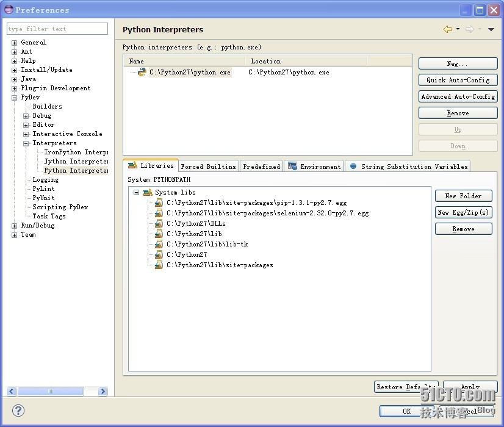Image resolution: width=504 pixels, height=427 pixels.
Task: Click Remove button beside System PYTHONPATH
Action: click(x=464, y=229)
